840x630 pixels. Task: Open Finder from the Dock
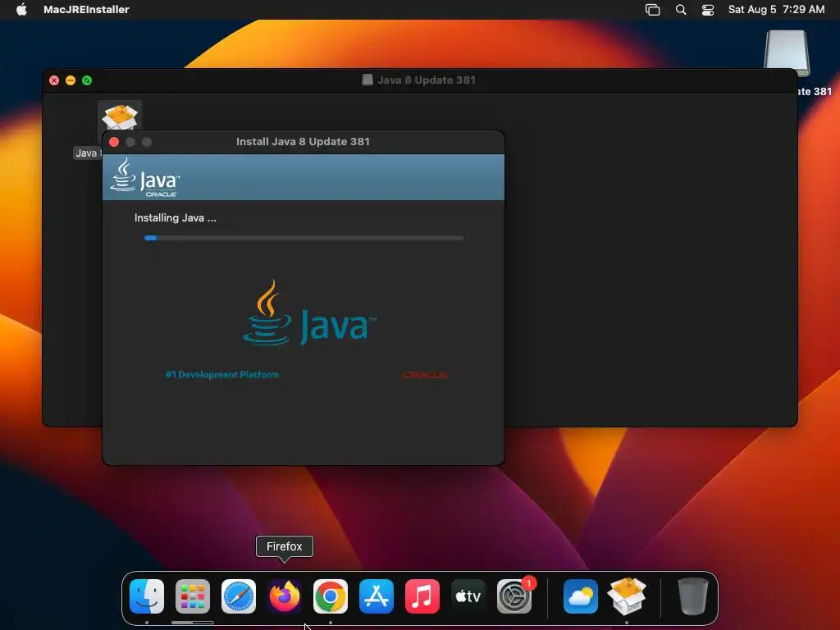tap(147, 596)
